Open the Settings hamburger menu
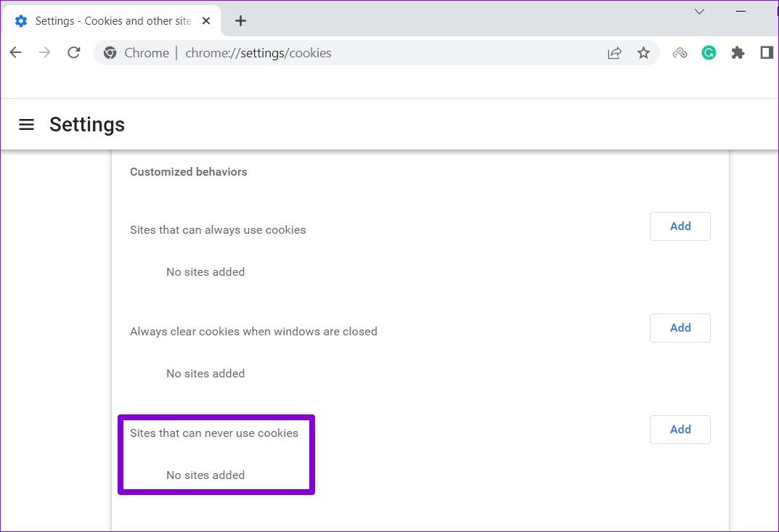This screenshot has height=532, width=779. (x=26, y=124)
